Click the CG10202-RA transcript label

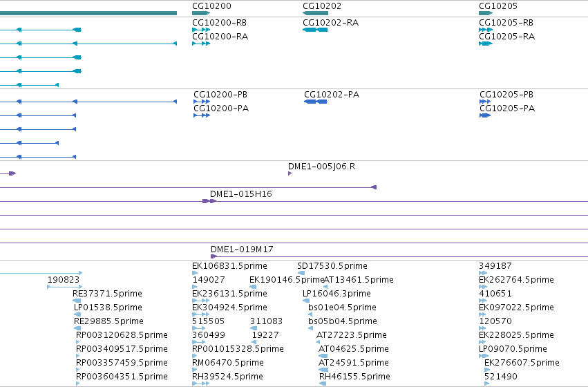[330, 23]
